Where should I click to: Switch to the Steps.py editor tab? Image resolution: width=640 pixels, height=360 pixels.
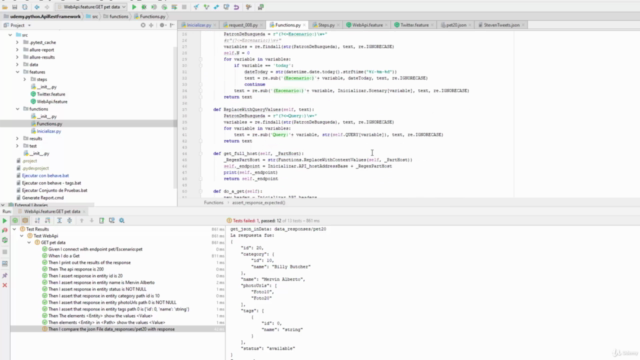tap(326, 25)
